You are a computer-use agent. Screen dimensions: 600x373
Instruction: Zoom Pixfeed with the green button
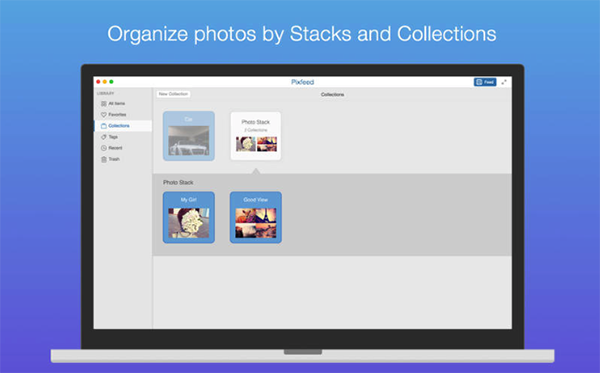(x=111, y=81)
